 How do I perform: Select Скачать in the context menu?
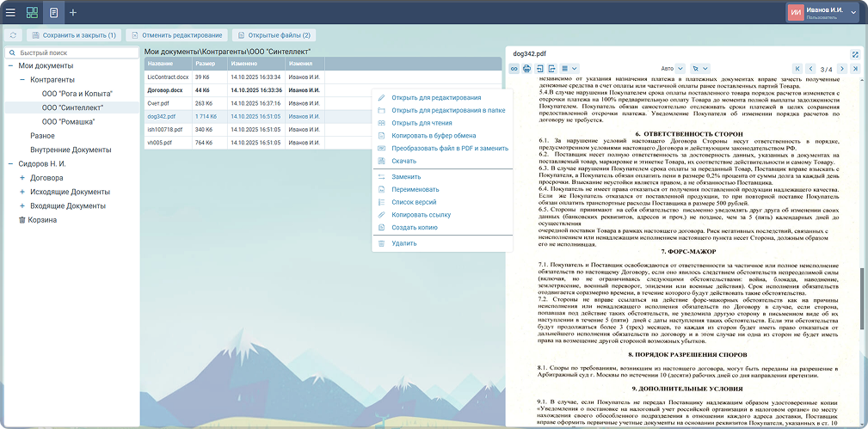[403, 161]
